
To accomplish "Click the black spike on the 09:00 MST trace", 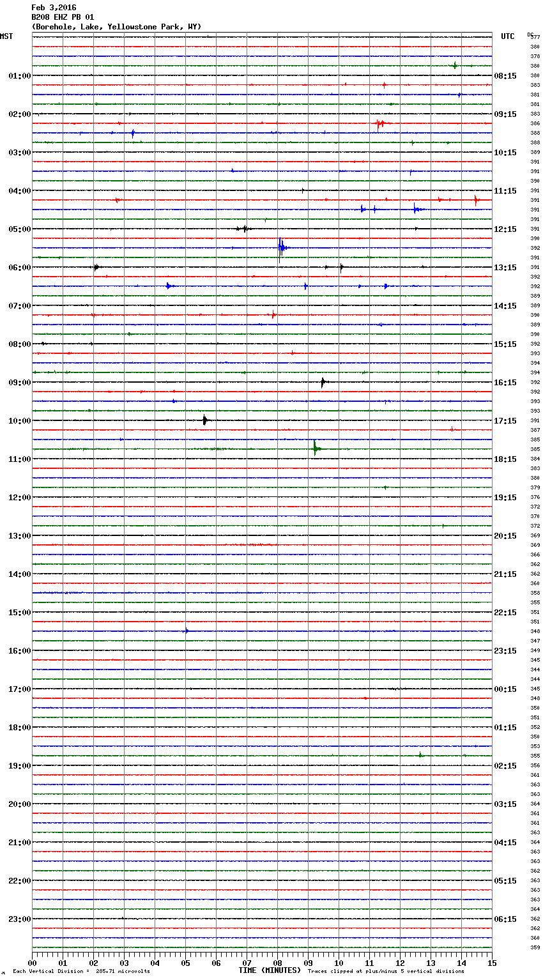I will (323, 383).
